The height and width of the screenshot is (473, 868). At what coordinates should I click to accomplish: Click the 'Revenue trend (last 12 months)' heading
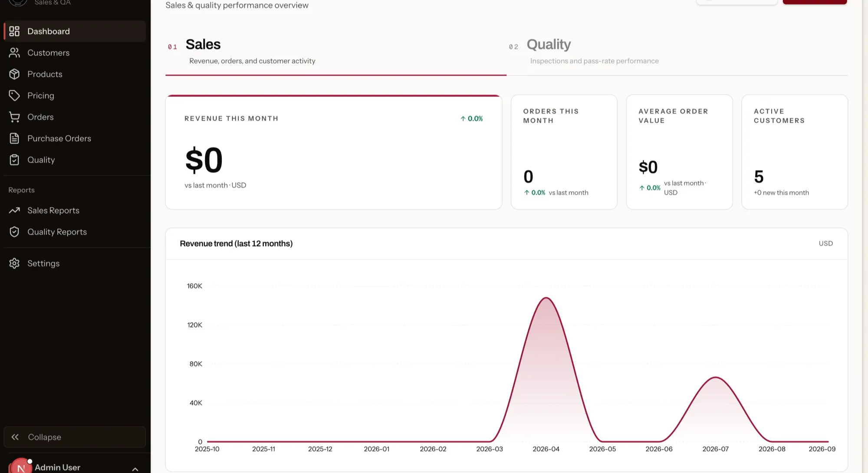[x=236, y=243]
